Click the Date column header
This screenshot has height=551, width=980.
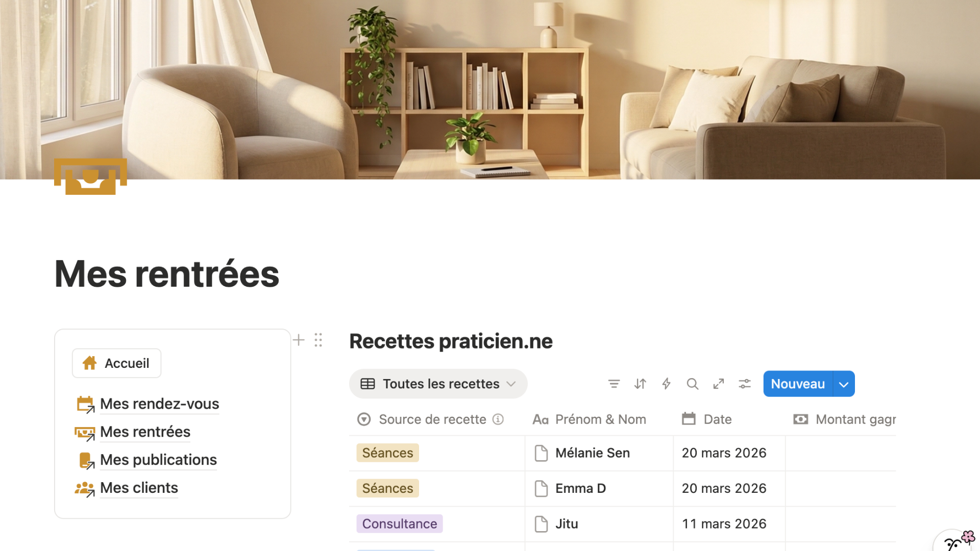click(717, 419)
